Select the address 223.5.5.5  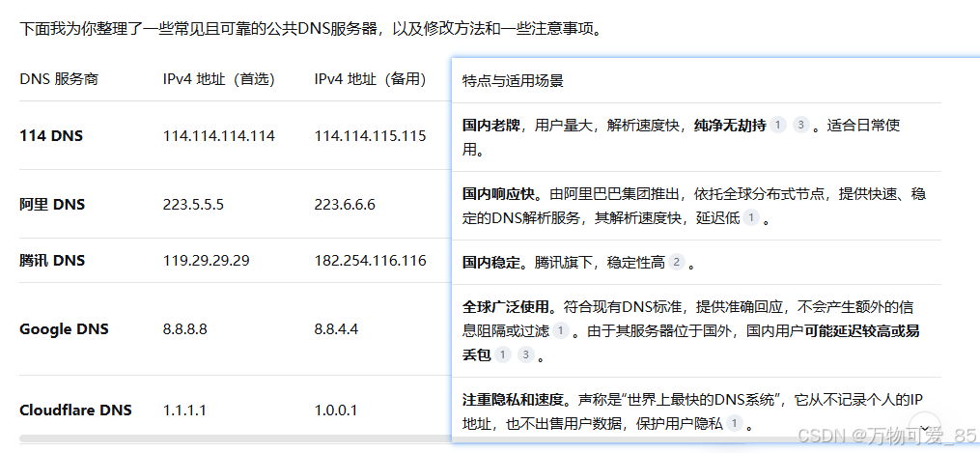[194, 205]
